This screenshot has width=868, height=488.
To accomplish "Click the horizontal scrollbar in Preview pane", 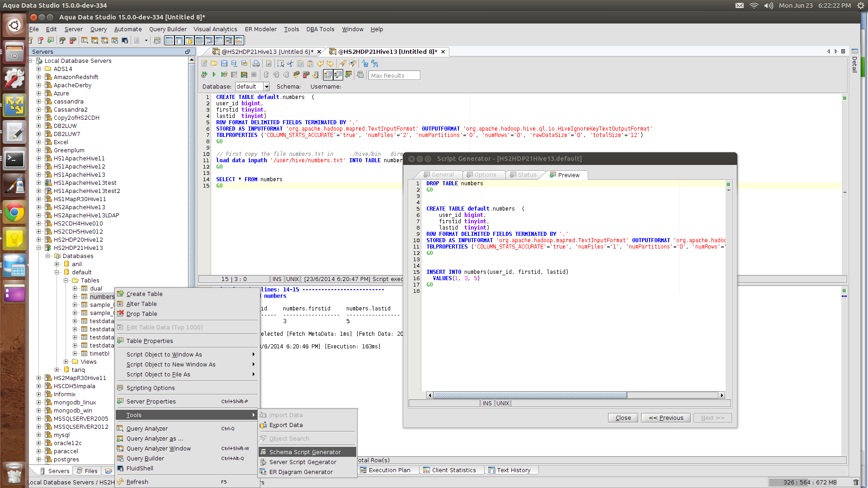I will click(529, 395).
